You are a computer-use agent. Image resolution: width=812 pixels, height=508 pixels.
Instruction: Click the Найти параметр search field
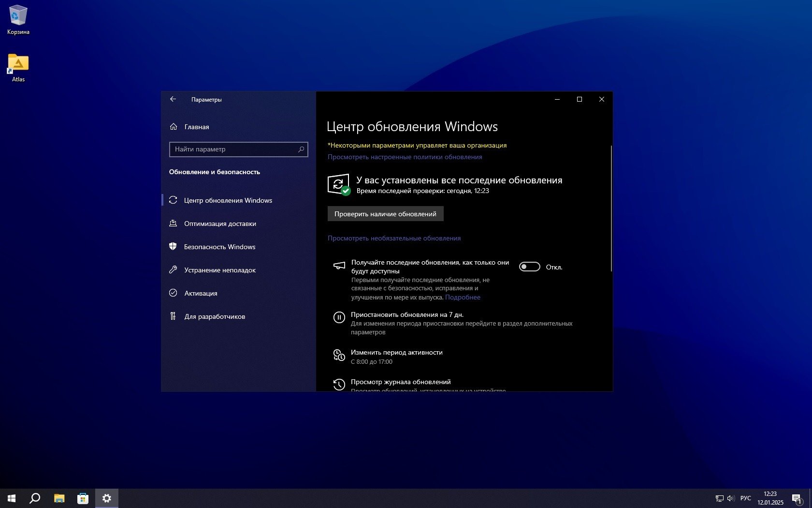pyautogui.click(x=234, y=149)
